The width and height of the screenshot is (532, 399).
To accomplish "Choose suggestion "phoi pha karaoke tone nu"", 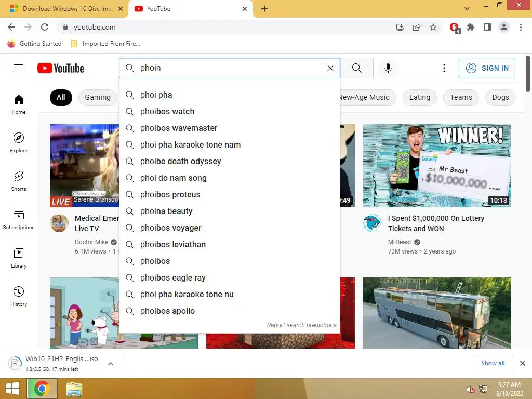I will [230, 294].
